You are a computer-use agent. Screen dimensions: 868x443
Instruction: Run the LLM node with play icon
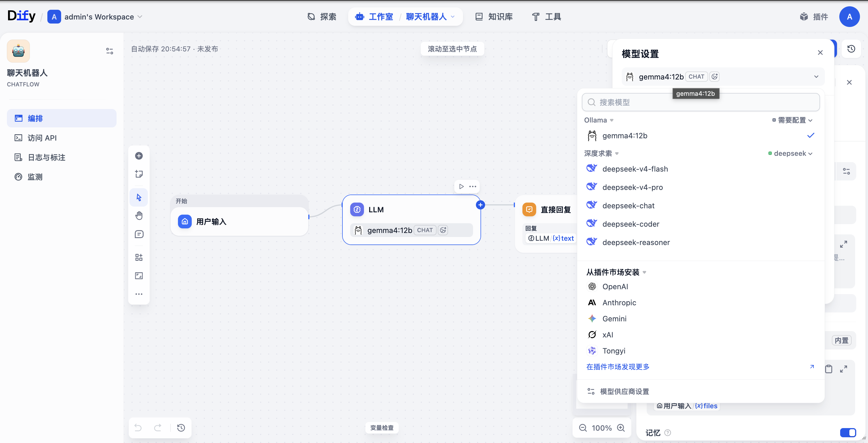(462, 186)
